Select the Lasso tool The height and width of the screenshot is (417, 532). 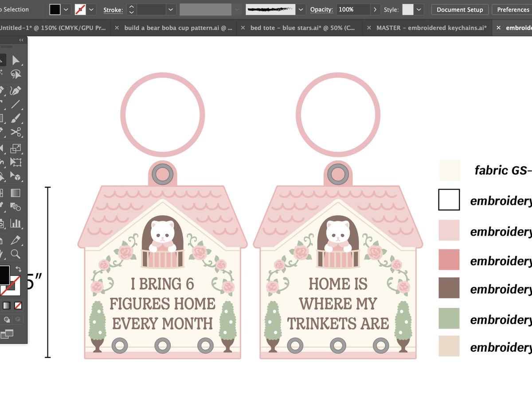pos(16,74)
